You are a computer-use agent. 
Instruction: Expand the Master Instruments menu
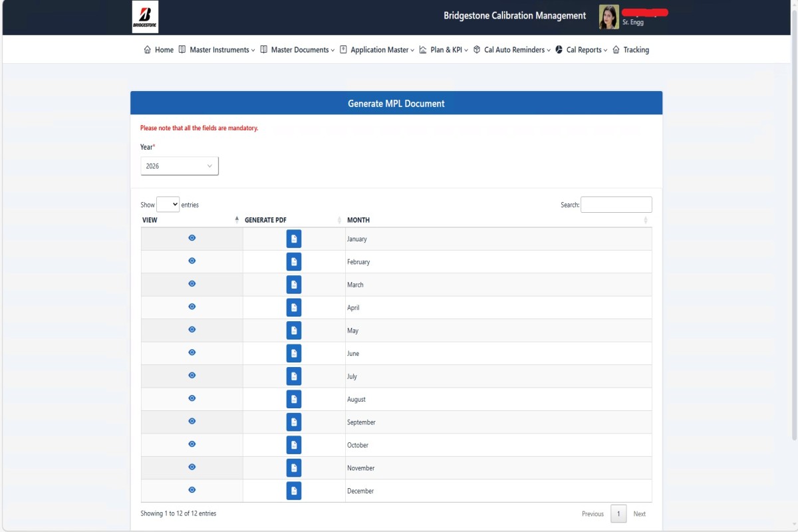click(218, 50)
